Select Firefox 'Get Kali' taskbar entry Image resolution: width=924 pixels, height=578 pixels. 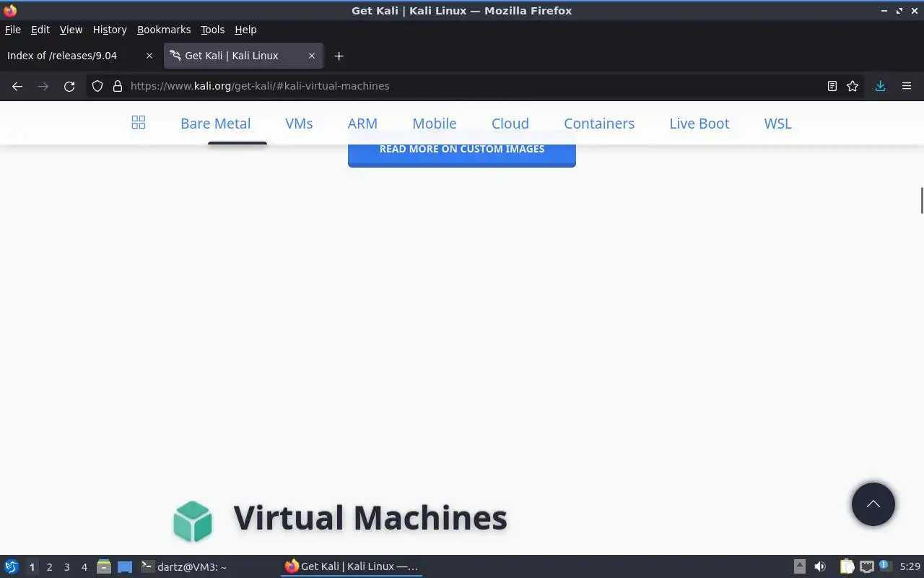click(352, 566)
